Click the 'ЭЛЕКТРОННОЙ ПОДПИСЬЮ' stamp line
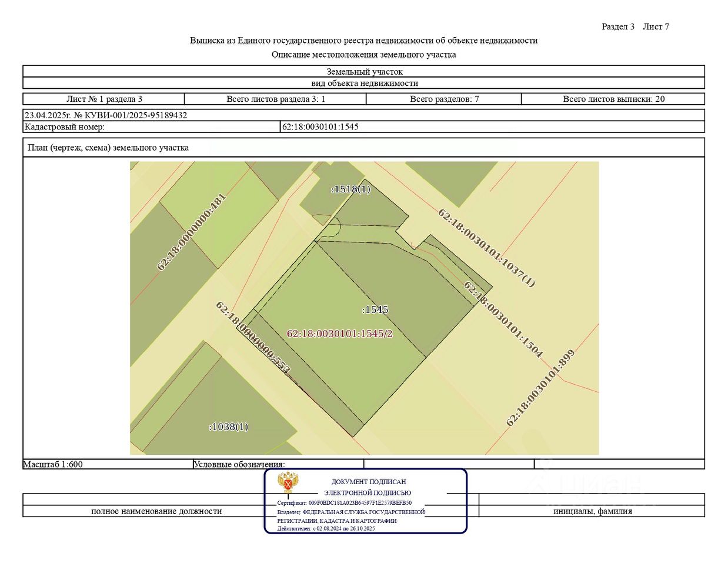 [x=368, y=493]
